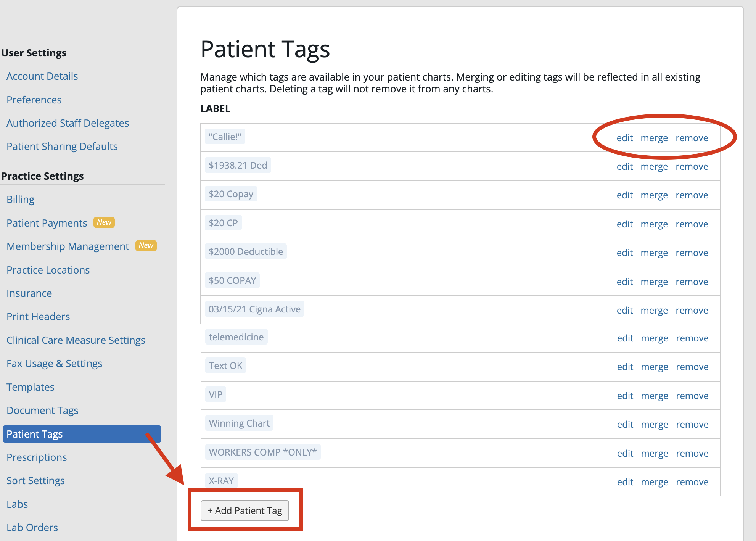Remove the X-RAY tag
756x541 pixels.
692,482
